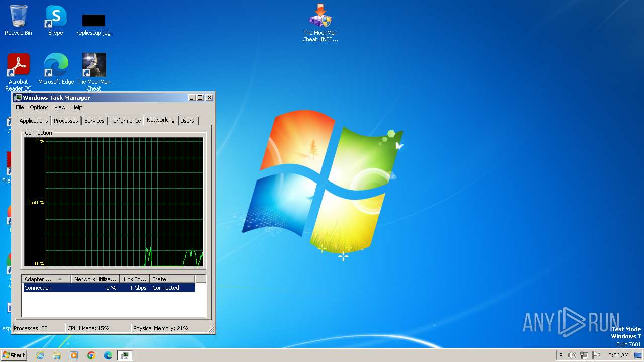The width and height of the screenshot is (644, 362).
Task: Switch to the Users tab
Action: [187, 121]
